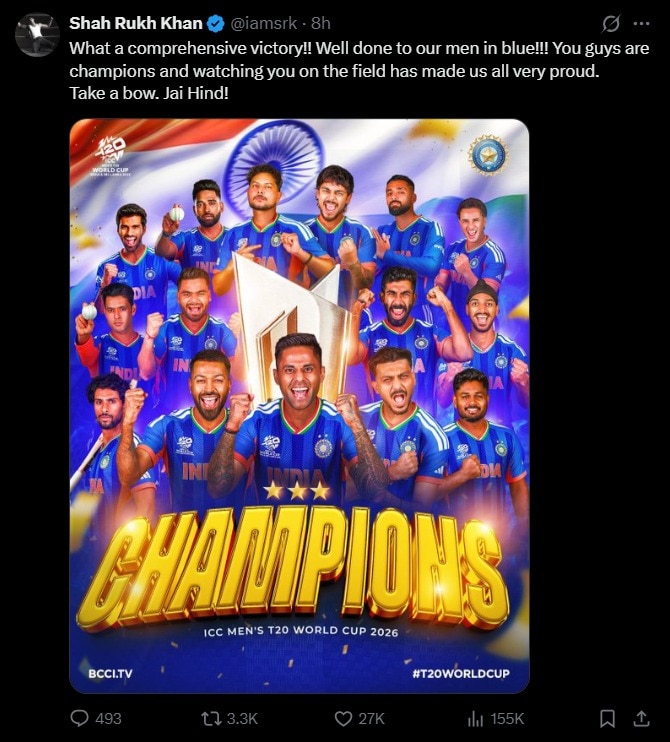This screenshot has height=742, width=670.
Task: Click the T20 World Cup logo in poster
Action: [110, 156]
